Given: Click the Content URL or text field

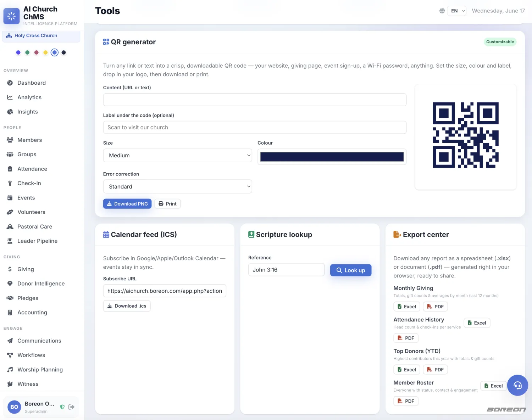Looking at the screenshot, I should 255,100.
